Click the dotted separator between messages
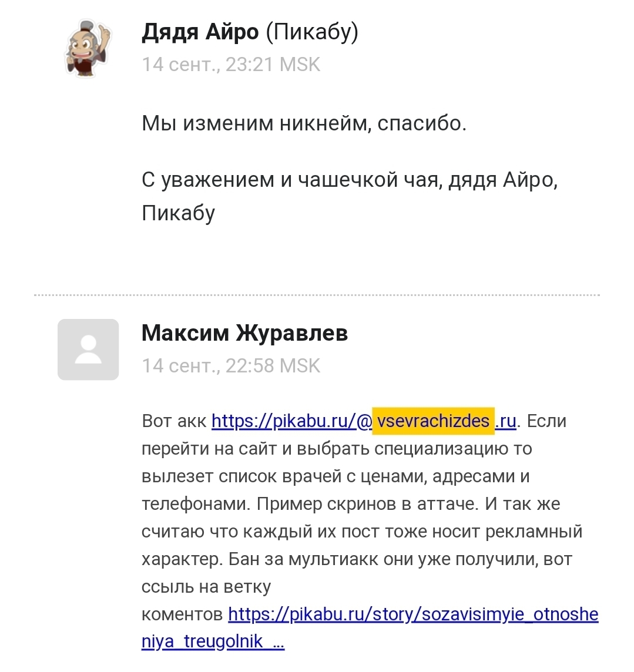The height and width of the screenshot is (672, 634). pyautogui.click(x=317, y=295)
